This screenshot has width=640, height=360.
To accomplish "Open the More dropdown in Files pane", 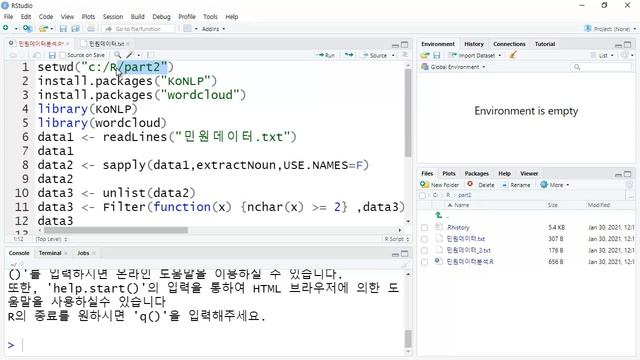I will pyautogui.click(x=555, y=185).
